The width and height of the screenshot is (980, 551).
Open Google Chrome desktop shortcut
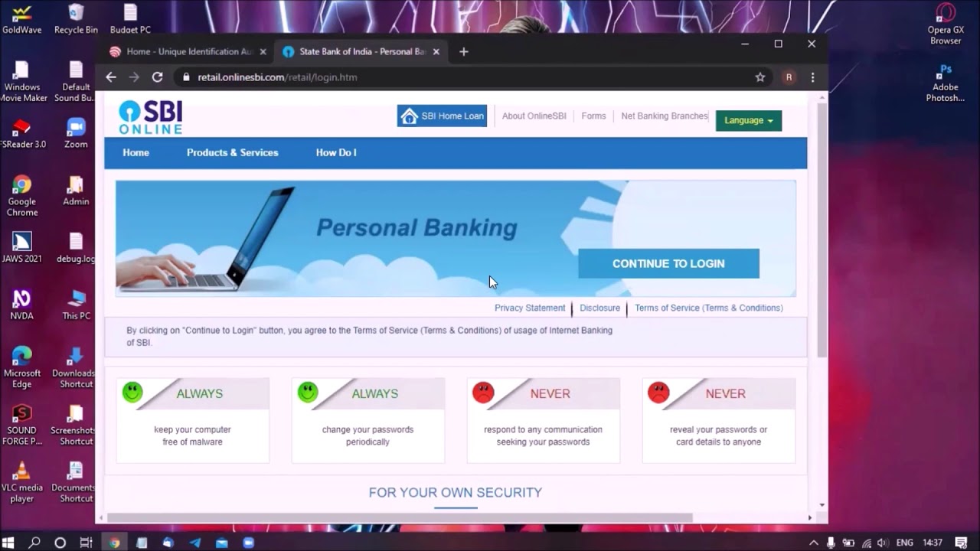(x=22, y=196)
